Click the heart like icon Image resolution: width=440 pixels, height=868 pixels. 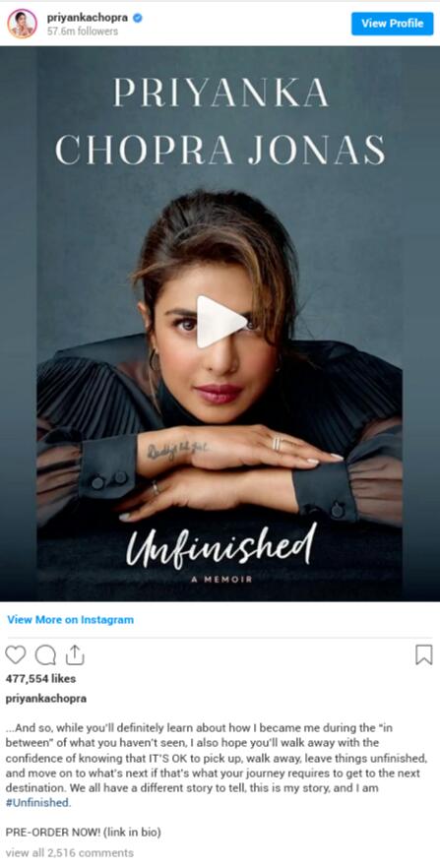[16, 654]
